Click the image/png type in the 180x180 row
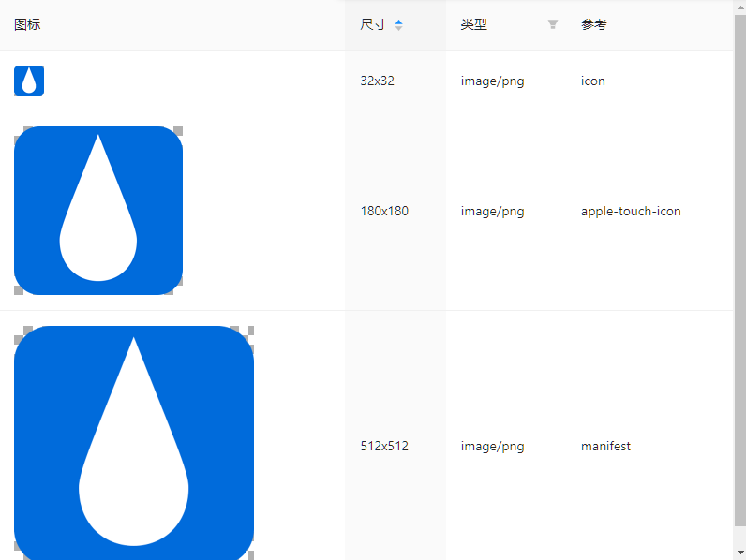746x560 pixels. 492,212
